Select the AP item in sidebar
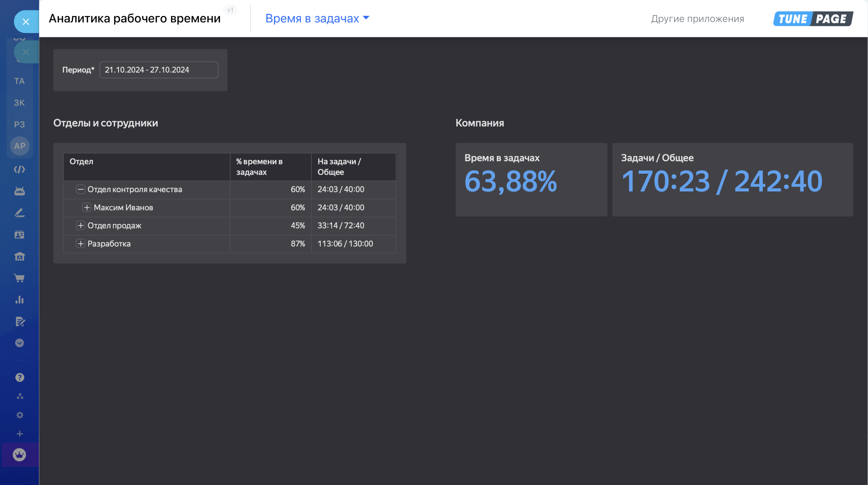 19,146
